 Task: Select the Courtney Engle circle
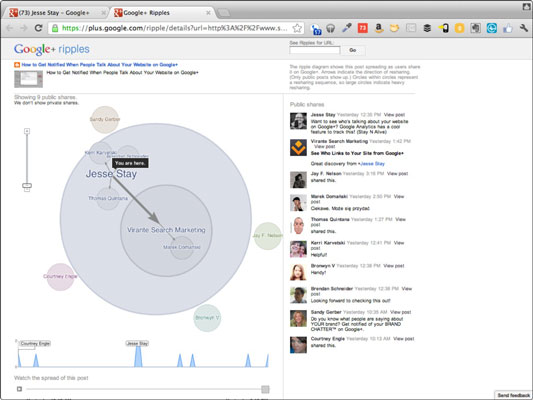point(60,277)
